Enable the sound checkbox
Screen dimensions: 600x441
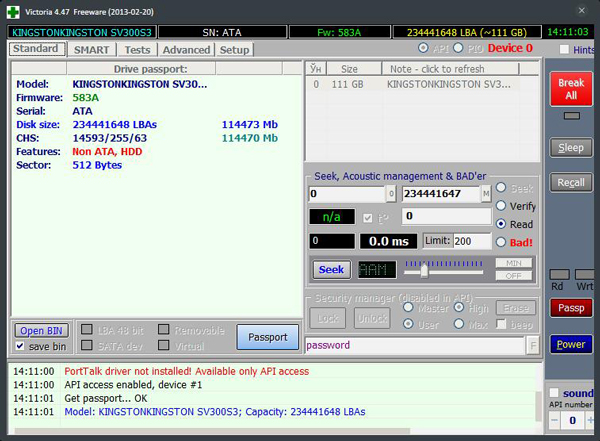554,393
